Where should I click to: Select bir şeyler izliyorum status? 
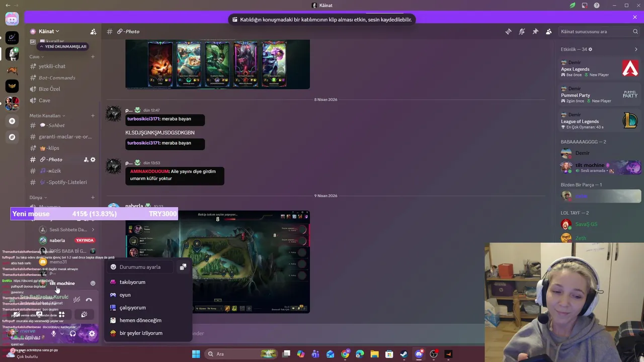[148, 333]
